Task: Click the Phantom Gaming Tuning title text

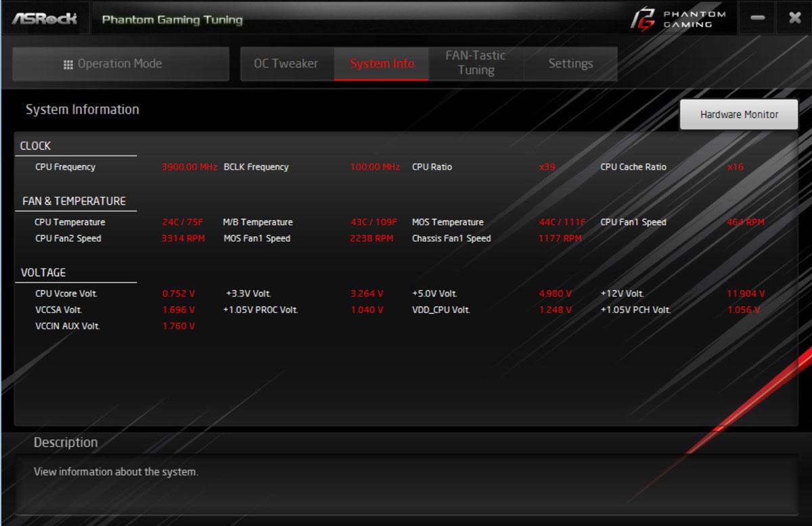Action: (172, 20)
